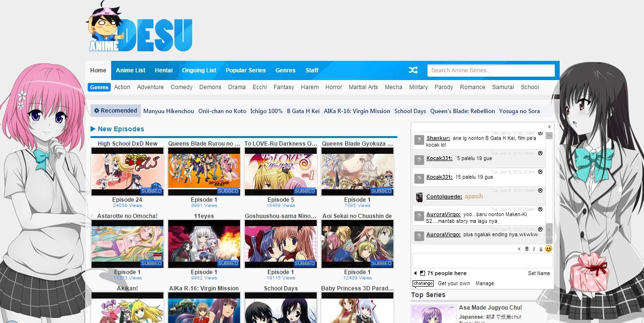Toggle underline formatting in chat
The image size is (644, 323).
[540, 249]
